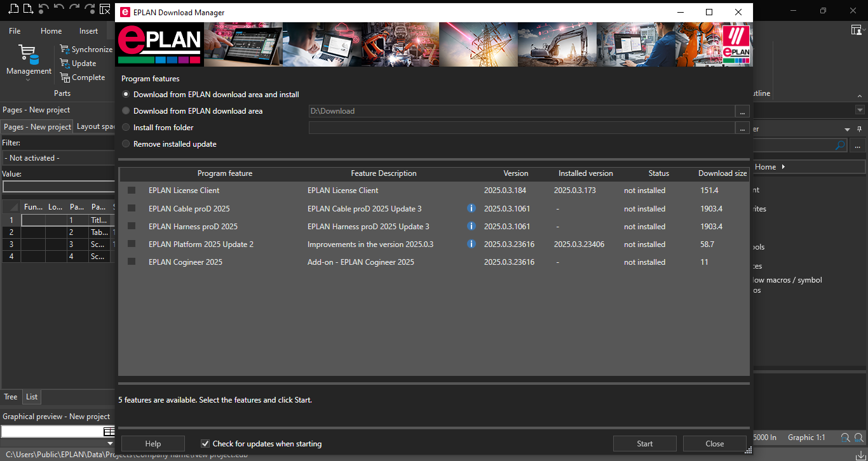
Task: Click the Start button
Action: 645,444
